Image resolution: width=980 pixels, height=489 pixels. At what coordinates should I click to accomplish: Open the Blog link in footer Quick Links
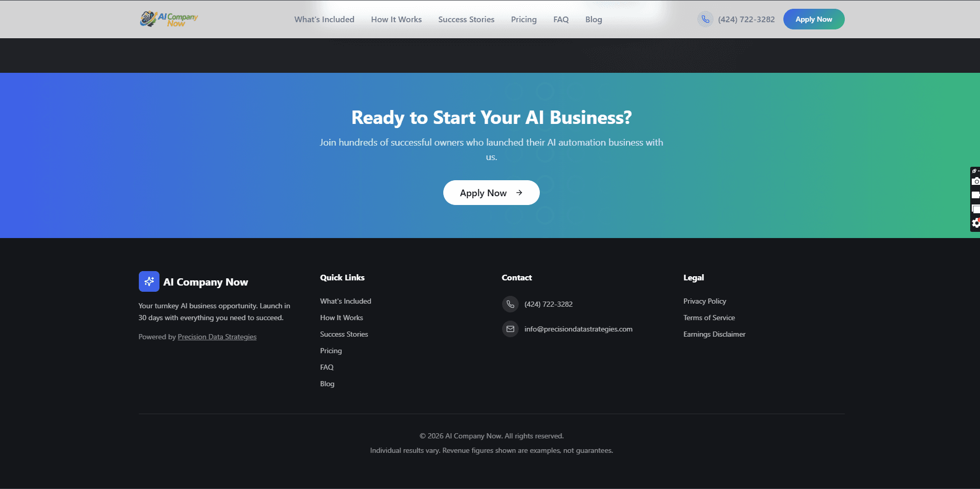pos(327,384)
